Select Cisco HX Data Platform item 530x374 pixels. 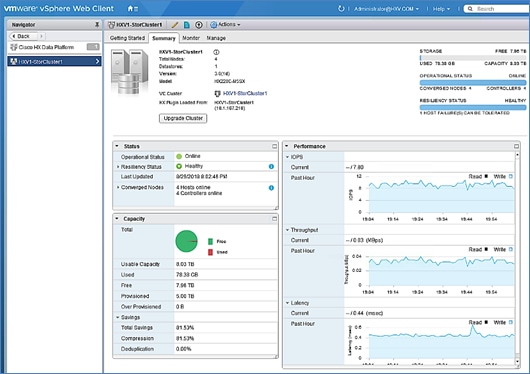pos(46,47)
